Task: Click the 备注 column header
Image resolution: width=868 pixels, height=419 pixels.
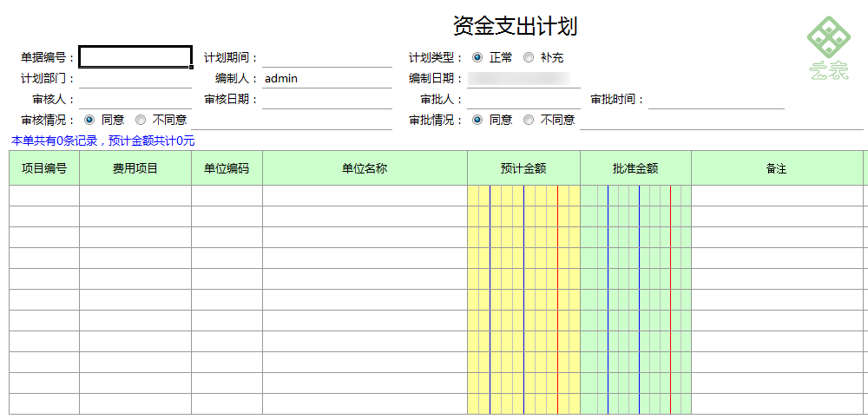Action: [777, 168]
